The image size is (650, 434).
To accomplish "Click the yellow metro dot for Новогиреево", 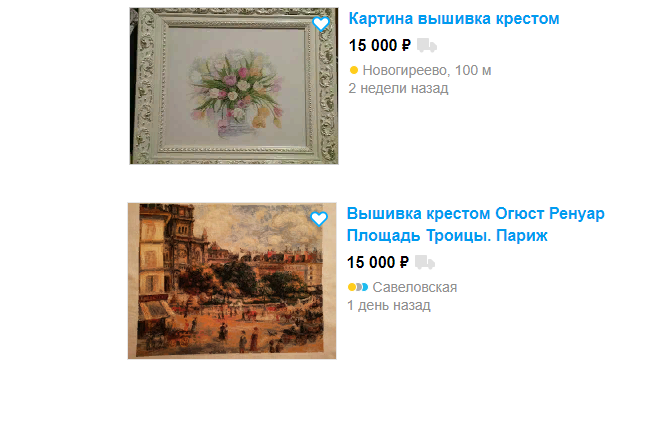I will 354,70.
